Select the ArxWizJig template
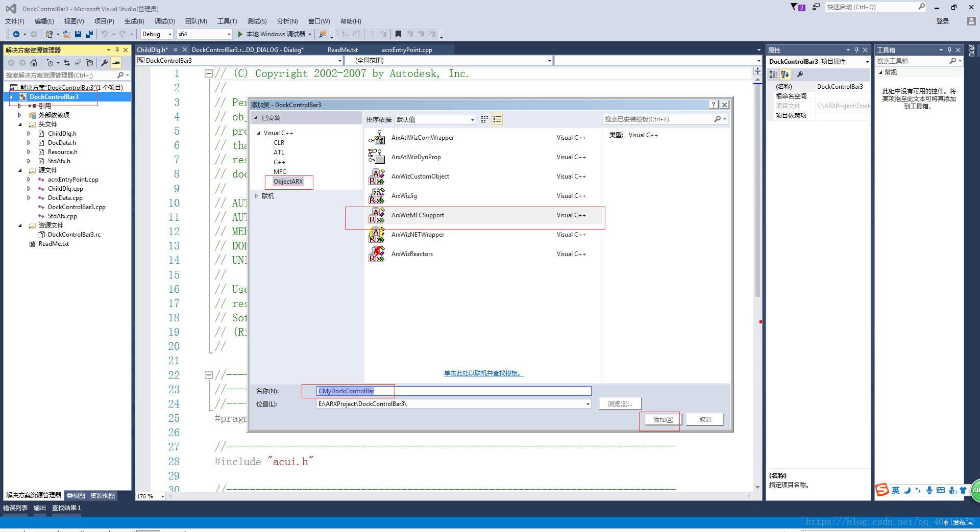The height and width of the screenshot is (532, 980). (x=484, y=196)
